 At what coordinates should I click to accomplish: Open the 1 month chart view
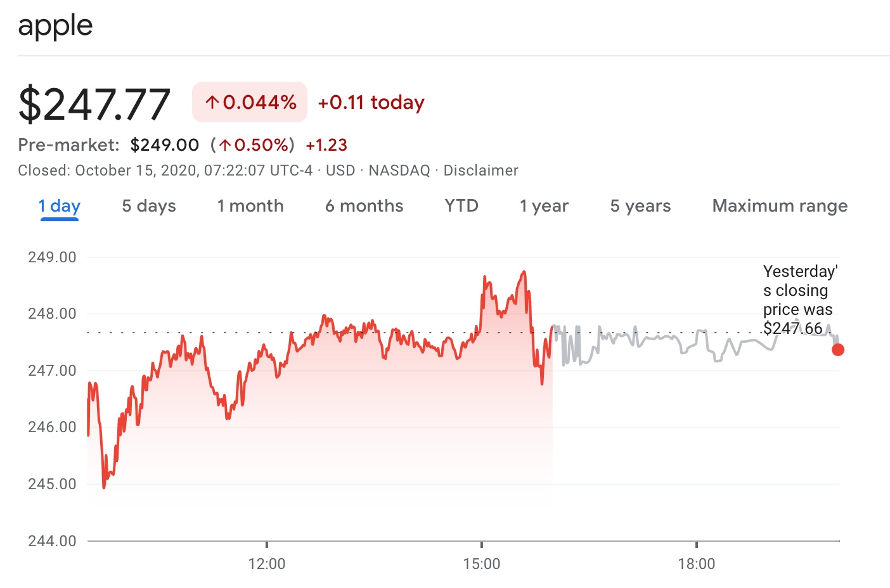250,206
